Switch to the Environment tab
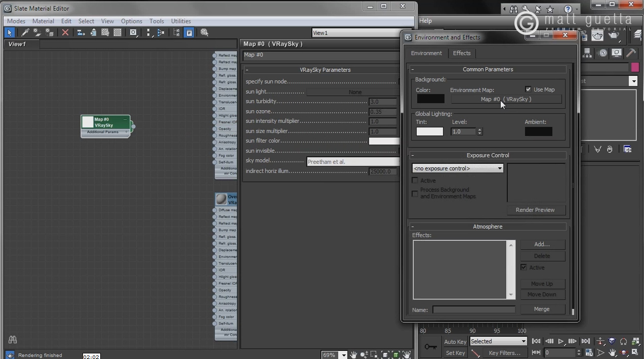The height and width of the screenshot is (359, 644). tap(426, 53)
